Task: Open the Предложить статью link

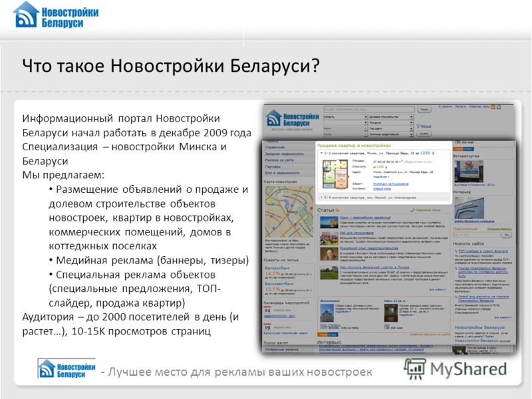Action: click(428, 210)
